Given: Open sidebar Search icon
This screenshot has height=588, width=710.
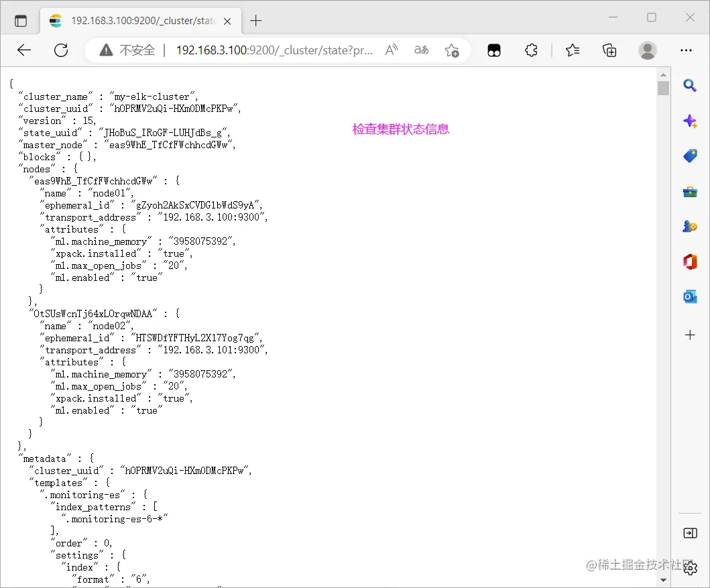Looking at the screenshot, I should point(690,86).
